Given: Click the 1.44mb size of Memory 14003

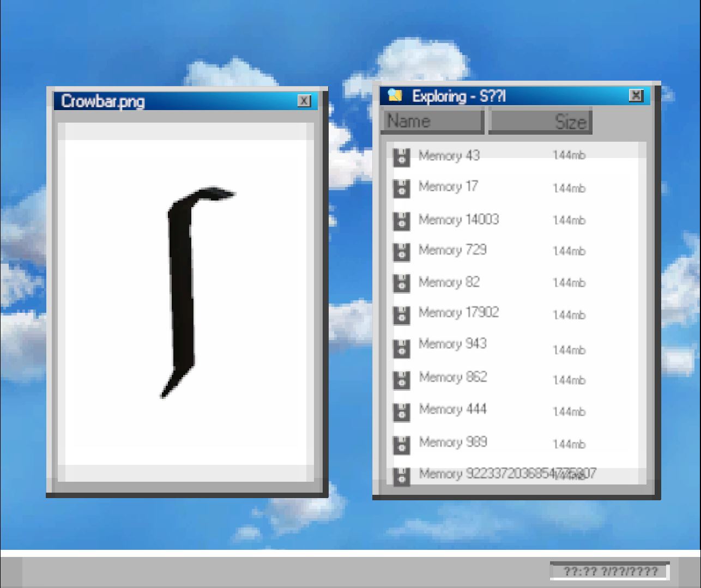Looking at the screenshot, I should coord(569,220).
